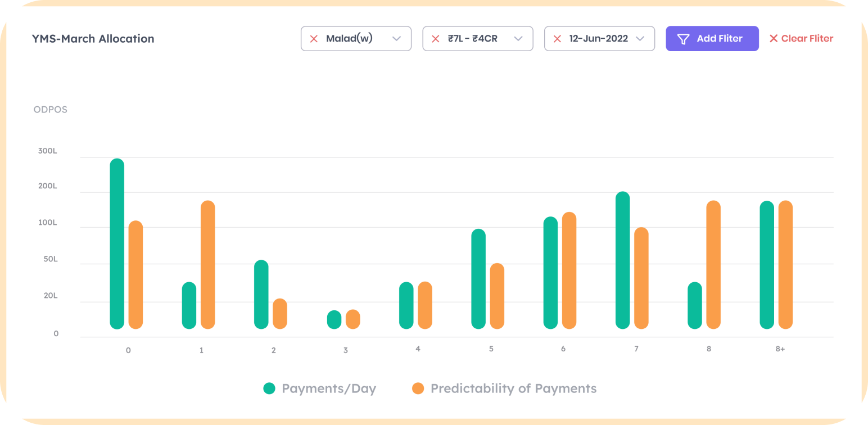Toggle the Payments/Day legend green dot

point(270,388)
